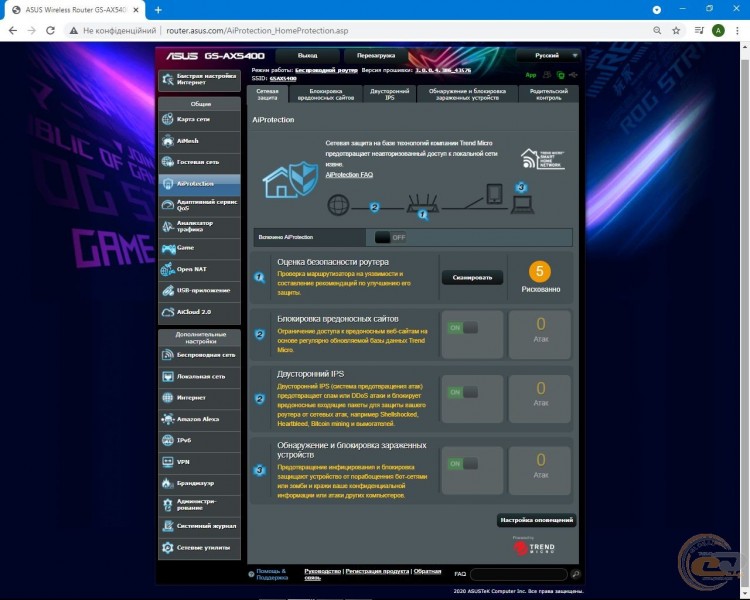Image resolution: width=750 pixels, height=600 pixels.
Task: Click Logout (Выход) button
Action: coord(308,56)
